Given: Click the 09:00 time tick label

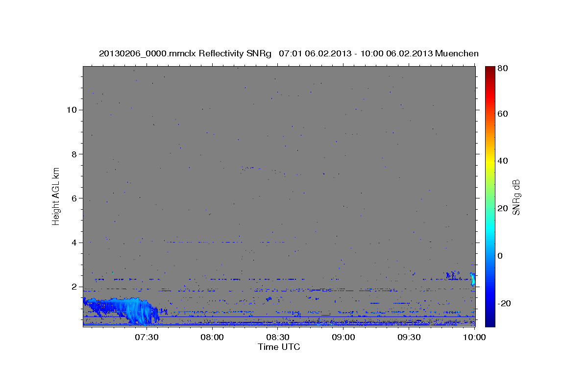Looking at the screenshot, I should click(343, 337).
